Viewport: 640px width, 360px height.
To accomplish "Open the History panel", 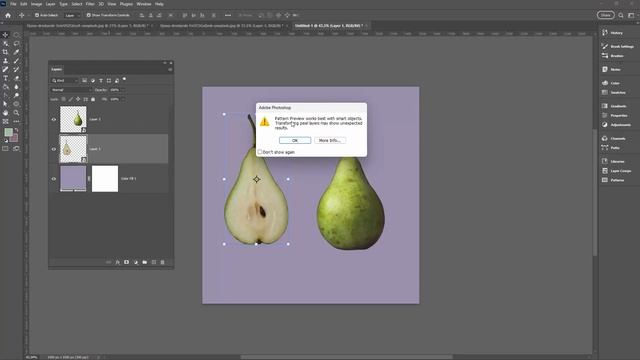I will tap(613, 33).
